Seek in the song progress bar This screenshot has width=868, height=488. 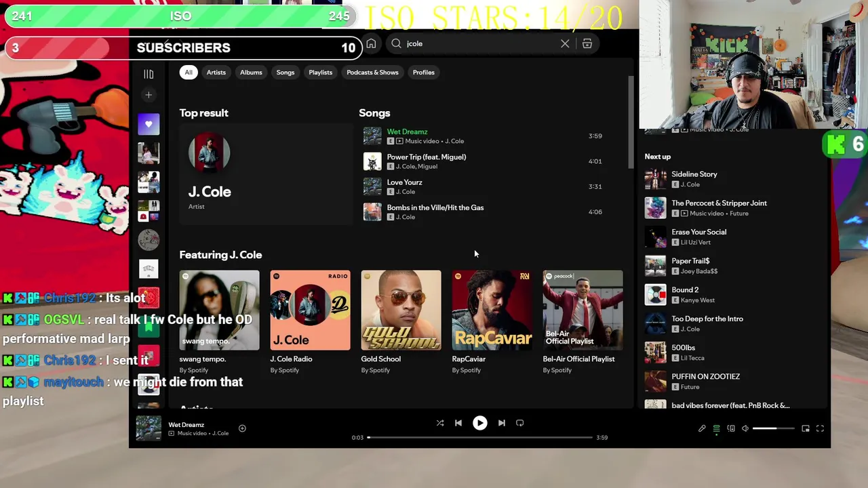pos(480,437)
